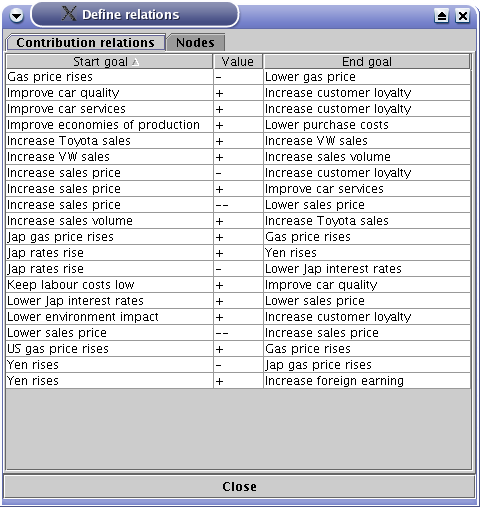This screenshot has height=507, width=480.
Task: Select the Lower purchase costs end goal cell
Action: tap(367, 125)
